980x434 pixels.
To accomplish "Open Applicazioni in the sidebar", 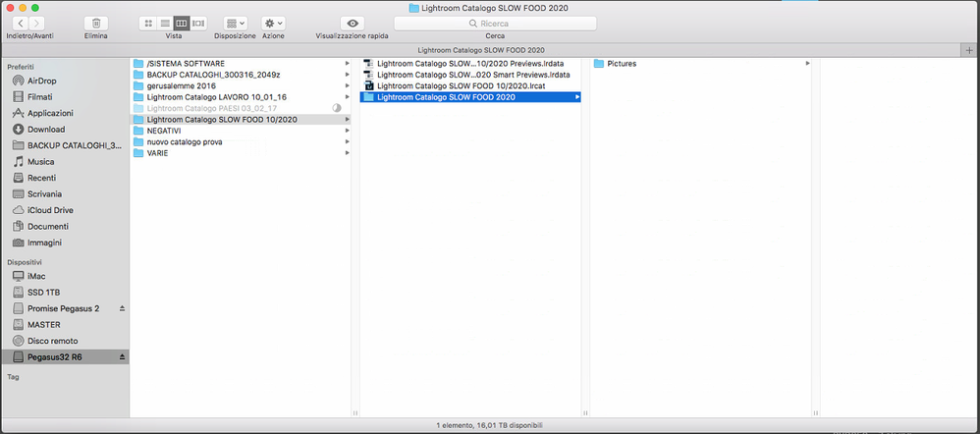I will (x=65, y=113).
